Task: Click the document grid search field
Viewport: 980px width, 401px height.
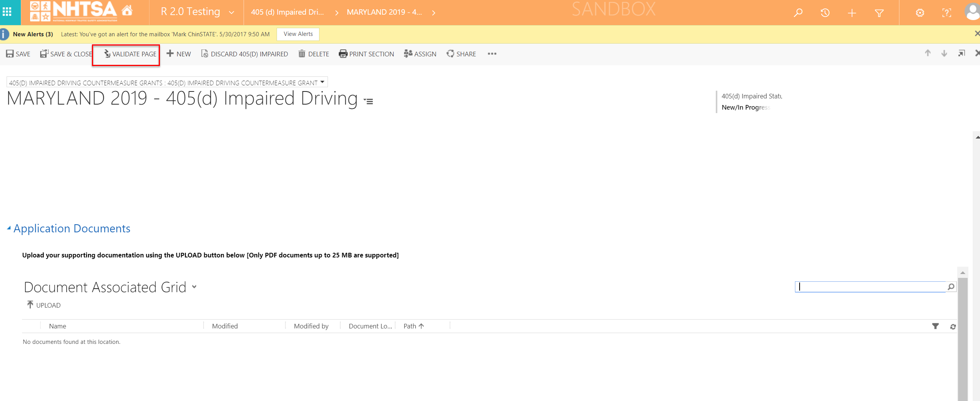Action: [870, 287]
